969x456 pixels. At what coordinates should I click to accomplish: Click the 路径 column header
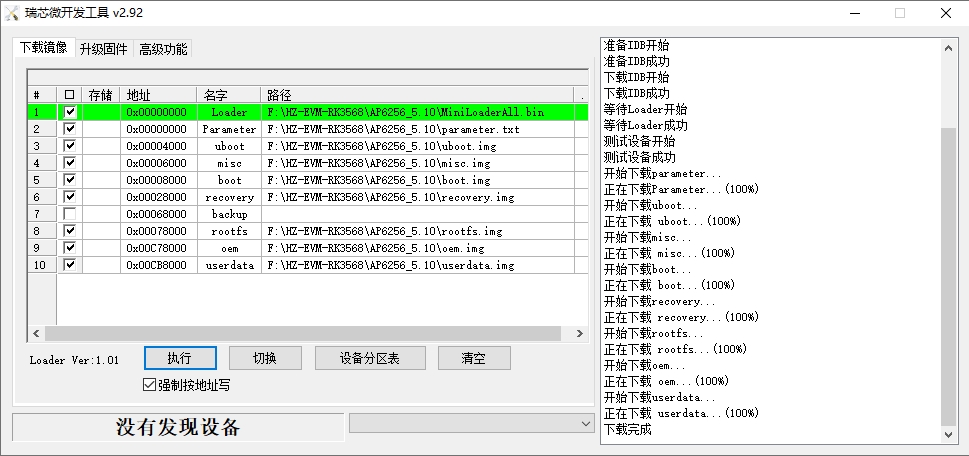click(x=417, y=95)
